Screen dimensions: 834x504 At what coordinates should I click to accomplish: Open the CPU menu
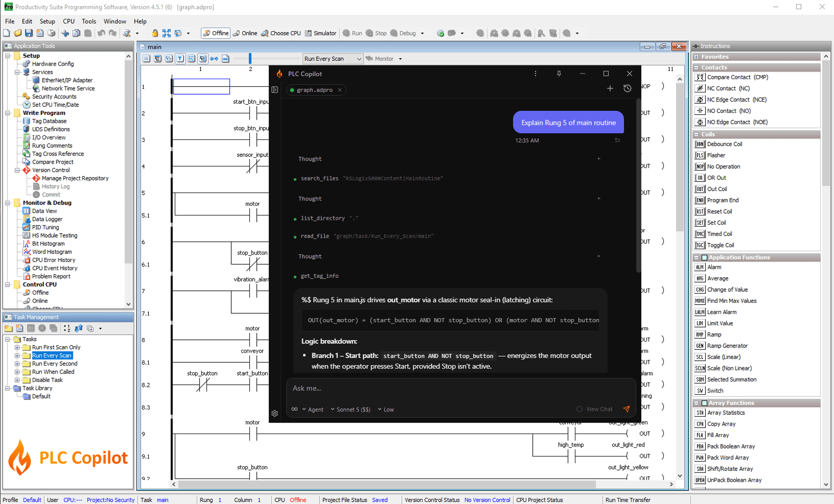(69, 21)
